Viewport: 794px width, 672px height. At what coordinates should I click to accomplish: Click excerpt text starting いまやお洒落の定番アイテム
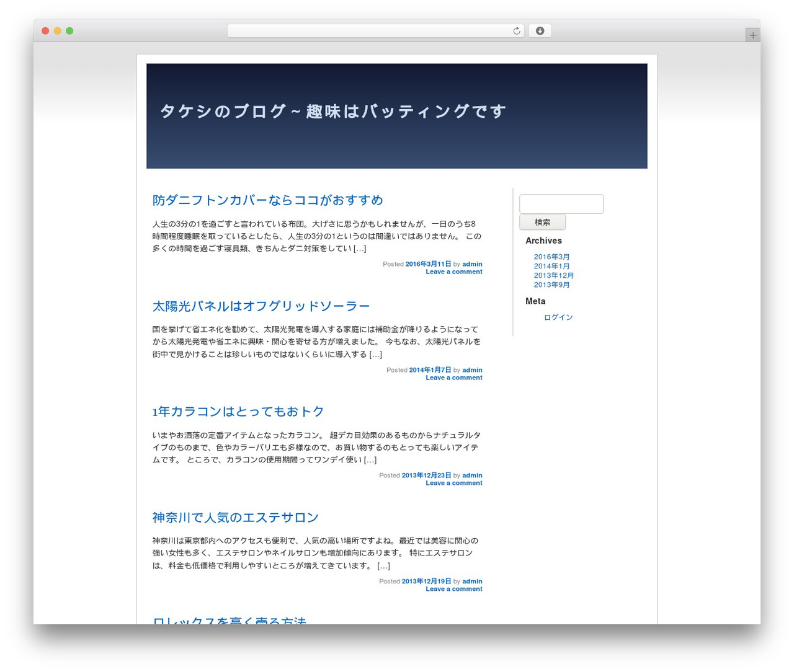coord(316,448)
